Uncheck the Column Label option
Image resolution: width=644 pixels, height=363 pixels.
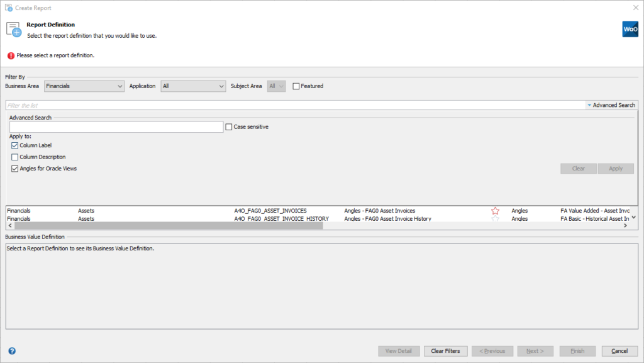[x=15, y=145]
